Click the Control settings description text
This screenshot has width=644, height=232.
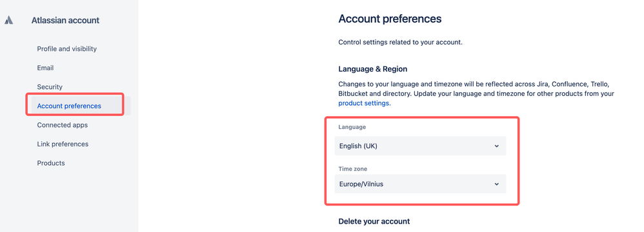coord(401,43)
